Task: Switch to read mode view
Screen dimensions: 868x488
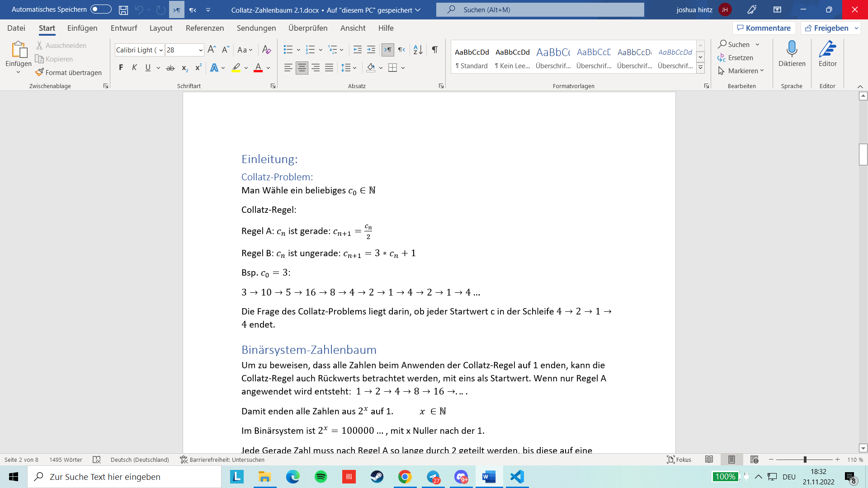Action: pos(709,460)
